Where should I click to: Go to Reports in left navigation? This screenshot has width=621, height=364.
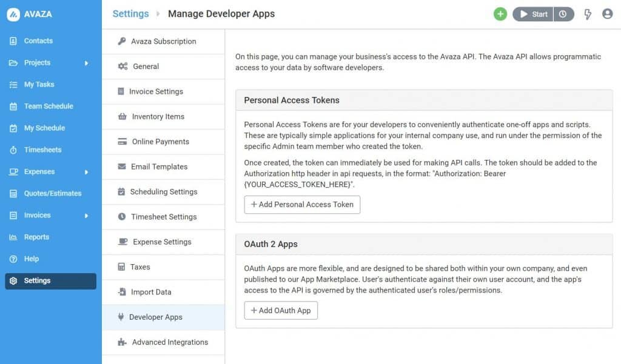point(36,237)
